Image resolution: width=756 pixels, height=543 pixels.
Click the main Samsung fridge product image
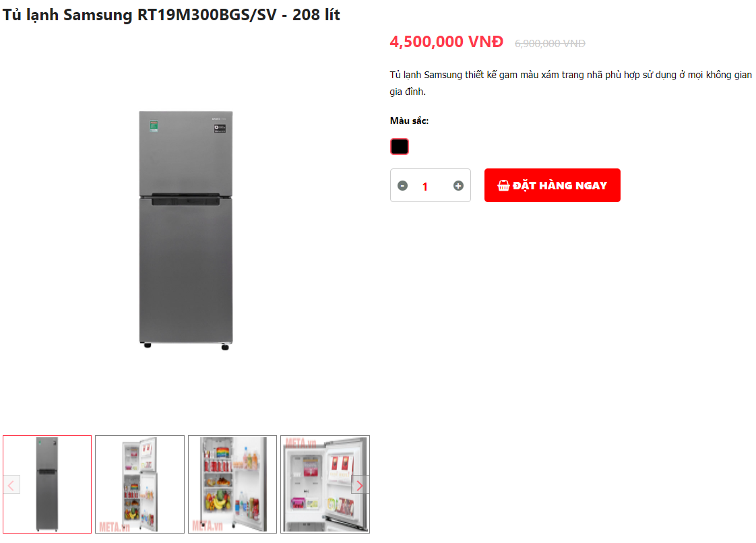(186, 230)
